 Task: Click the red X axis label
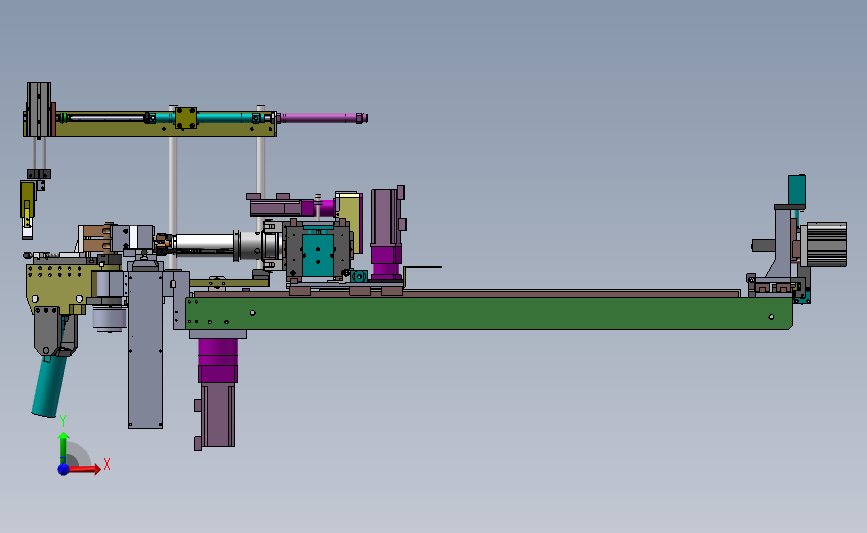click(107, 464)
